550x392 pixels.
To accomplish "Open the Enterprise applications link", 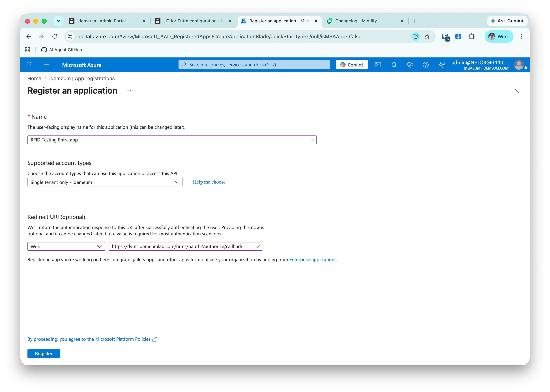I will point(313,259).
